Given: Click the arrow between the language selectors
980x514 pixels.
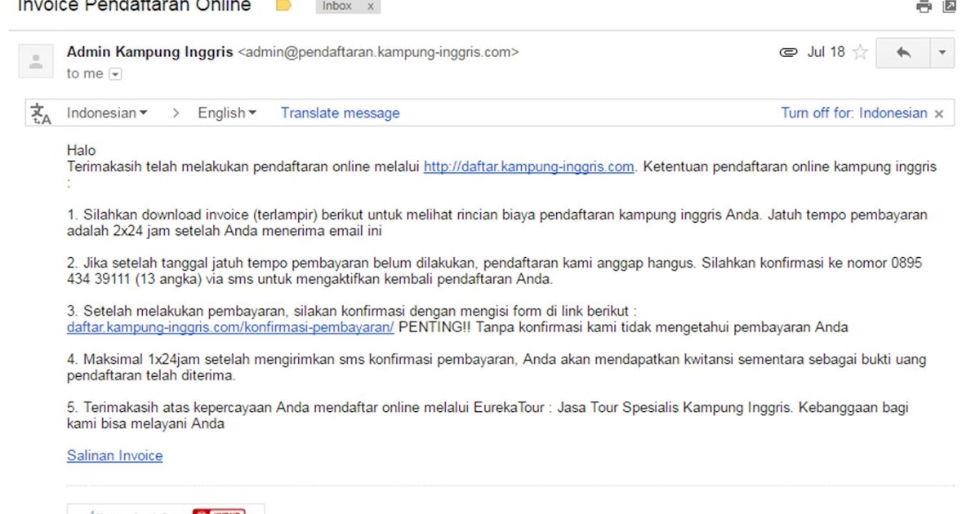Looking at the screenshot, I should [176, 113].
